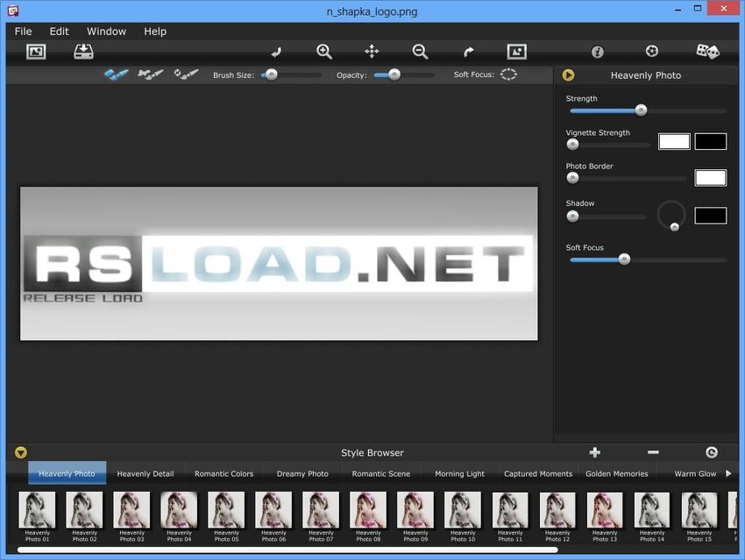Open the info icon
Image resolution: width=745 pixels, height=560 pixels.
pyautogui.click(x=597, y=52)
